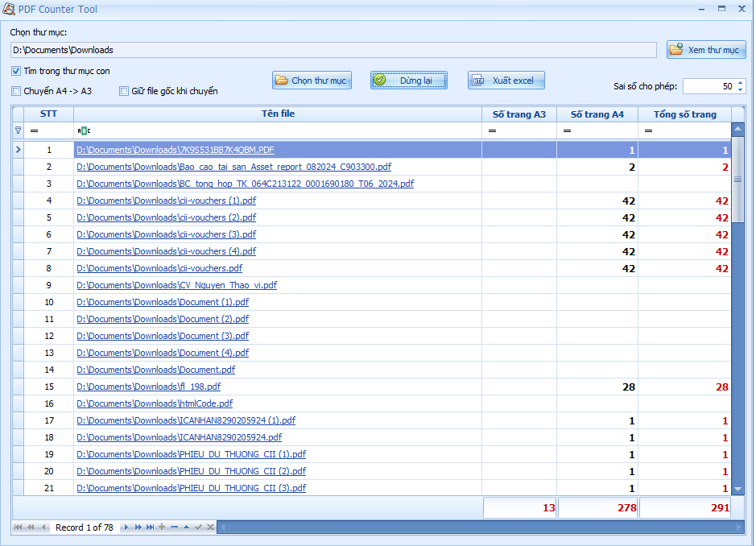Click the horizontal scrollbar right arrow
Image resolution: width=756 pixels, height=546 pixels.
738,527
